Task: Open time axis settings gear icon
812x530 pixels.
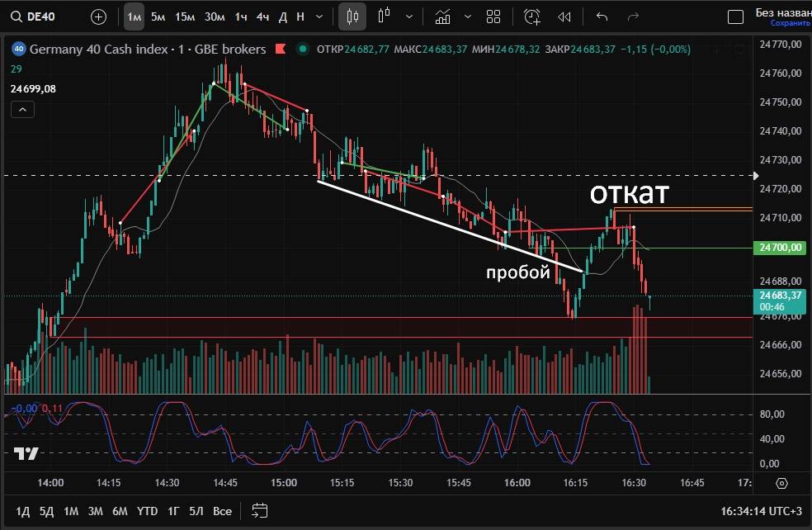Action: coord(782,483)
